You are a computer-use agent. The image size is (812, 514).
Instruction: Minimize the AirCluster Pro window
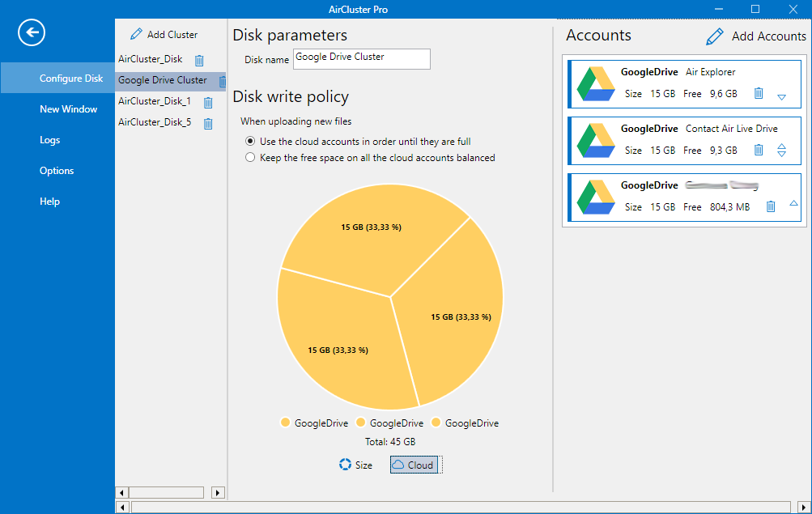pyautogui.click(x=719, y=10)
